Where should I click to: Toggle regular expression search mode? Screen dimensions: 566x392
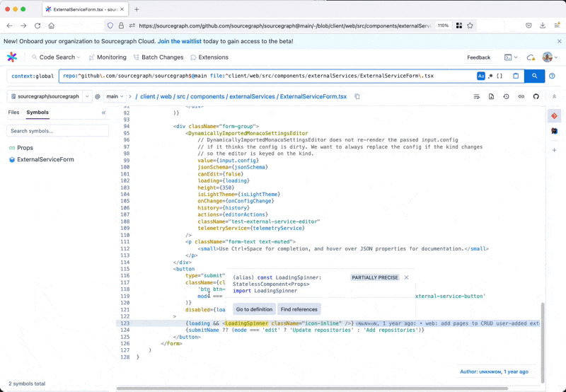[x=490, y=76]
